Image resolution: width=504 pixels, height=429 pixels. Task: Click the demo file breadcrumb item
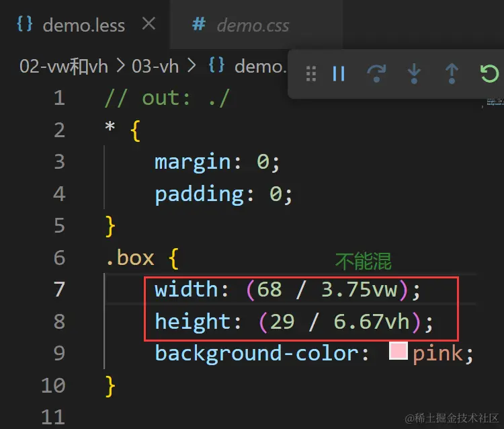tap(259, 67)
